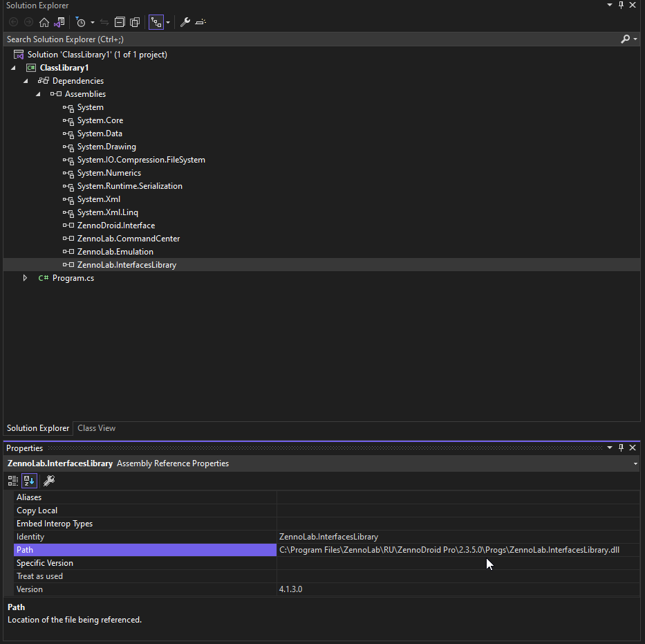Open Properties via wrench toolbar icon

[185, 22]
